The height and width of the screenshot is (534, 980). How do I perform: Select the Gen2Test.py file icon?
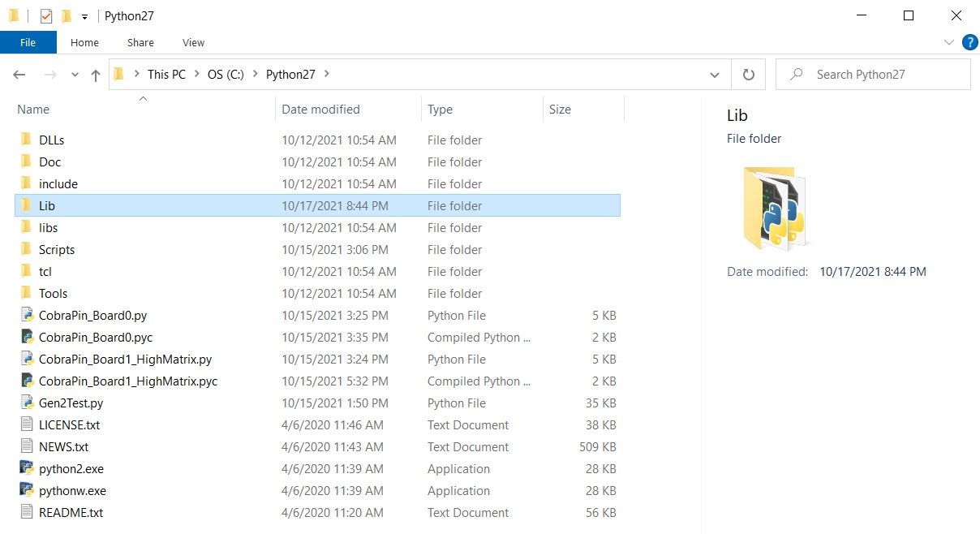(x=26, y=403)
